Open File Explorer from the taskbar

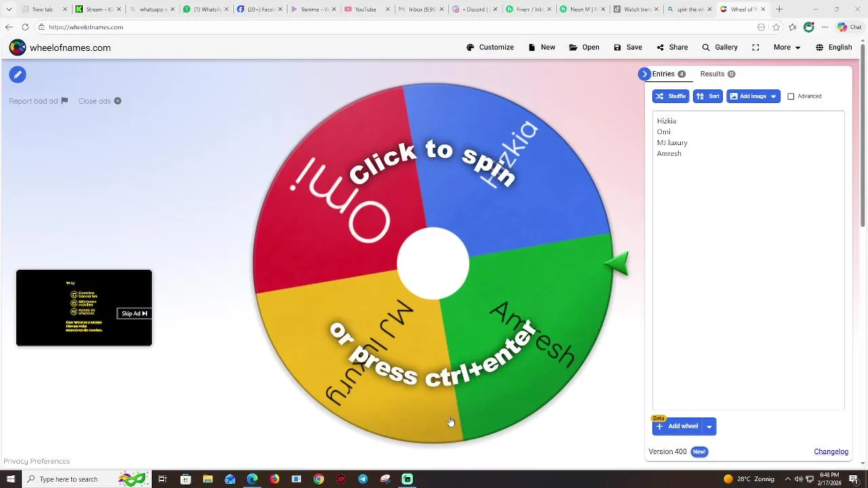[208, 479]
